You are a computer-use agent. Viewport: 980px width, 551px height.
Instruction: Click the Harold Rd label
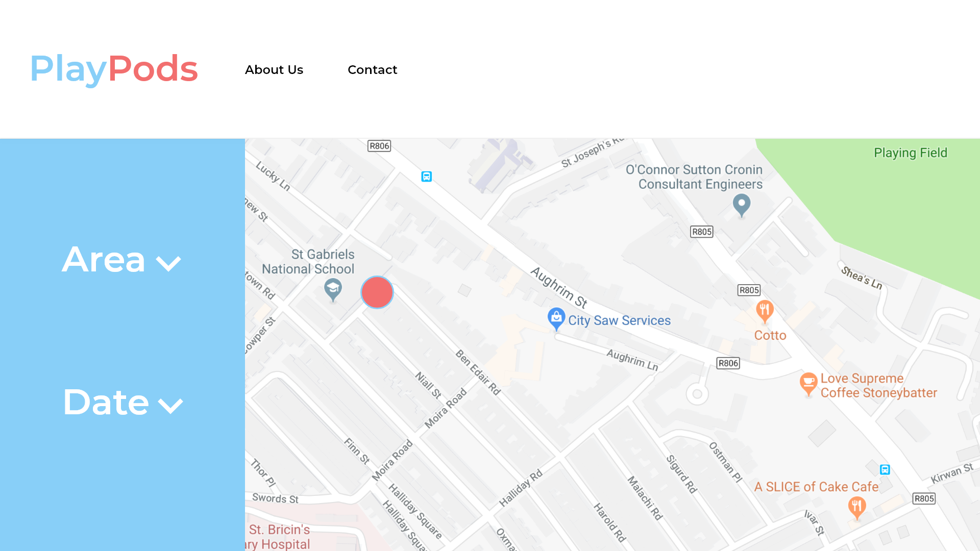(x=609, y=522)
